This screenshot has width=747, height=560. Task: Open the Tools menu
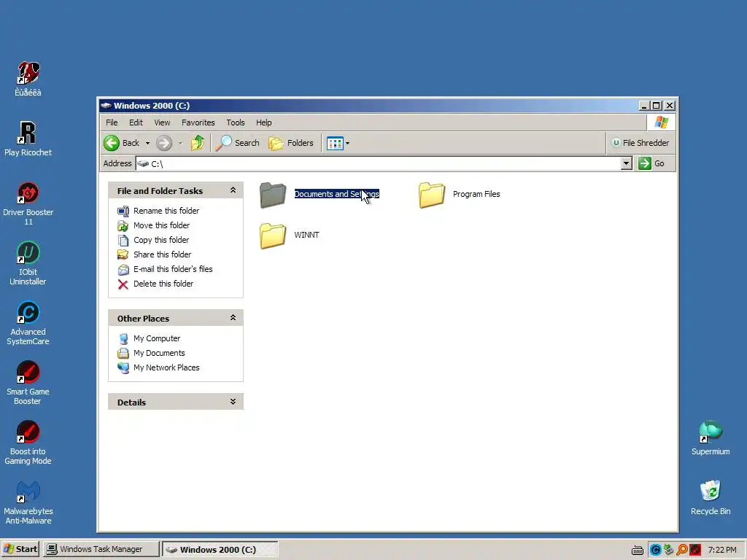236,122
